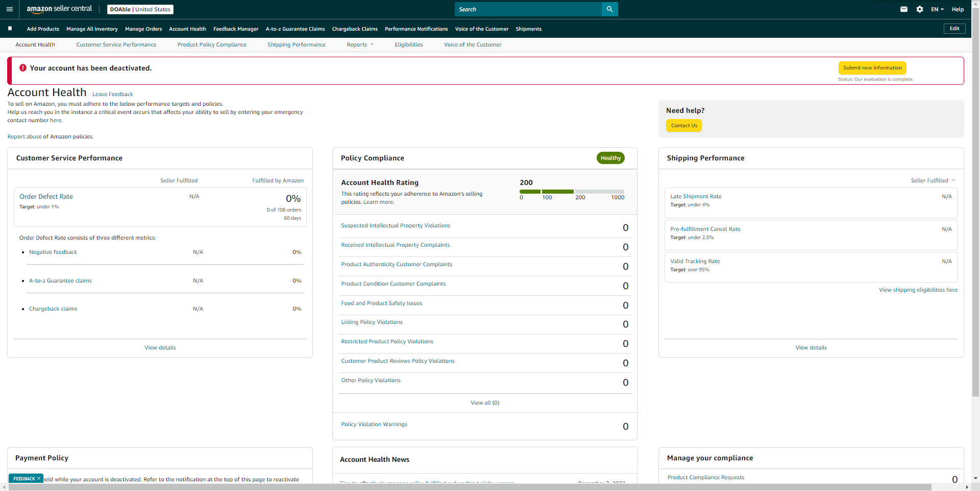Open Add Products from favorites bar

43,29
